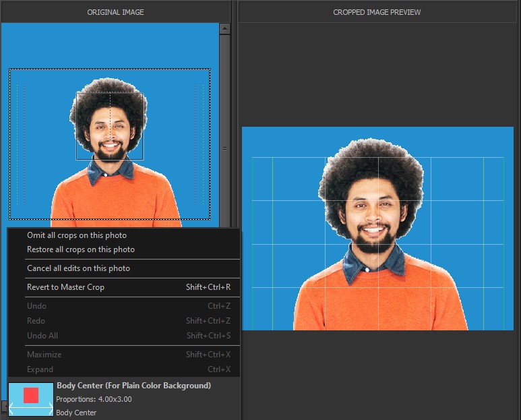Viewport: 521px width, 420px height.
Task: Click the top-left corner of the dotted crop frame
Action: pos(10,69)
